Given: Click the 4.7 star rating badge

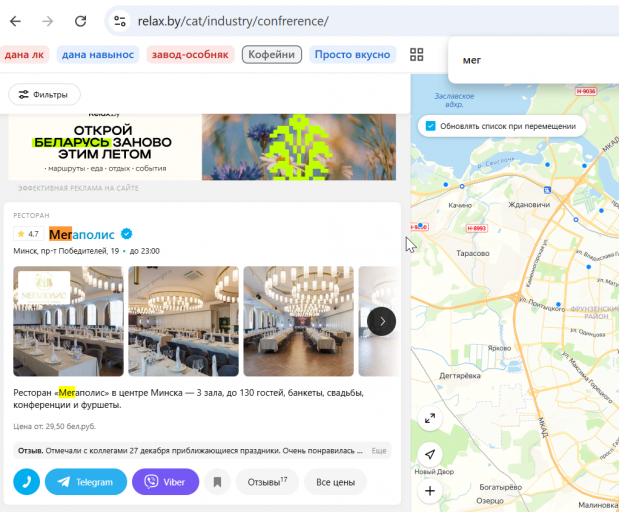Looking at the screenshot, I should point(28,234).
